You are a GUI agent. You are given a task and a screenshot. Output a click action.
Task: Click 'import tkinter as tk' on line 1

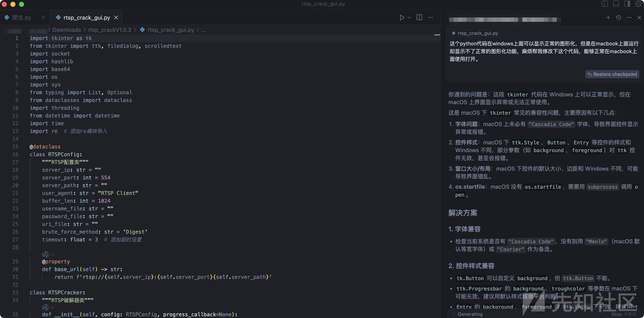click(x=61, y=38)
